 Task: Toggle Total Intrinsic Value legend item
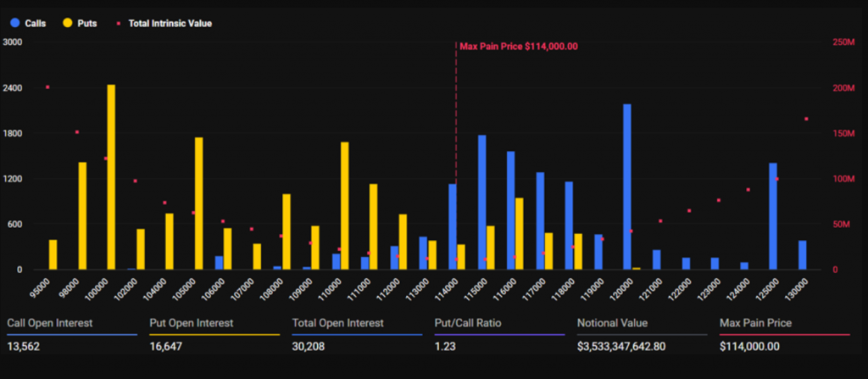point(169,23)
